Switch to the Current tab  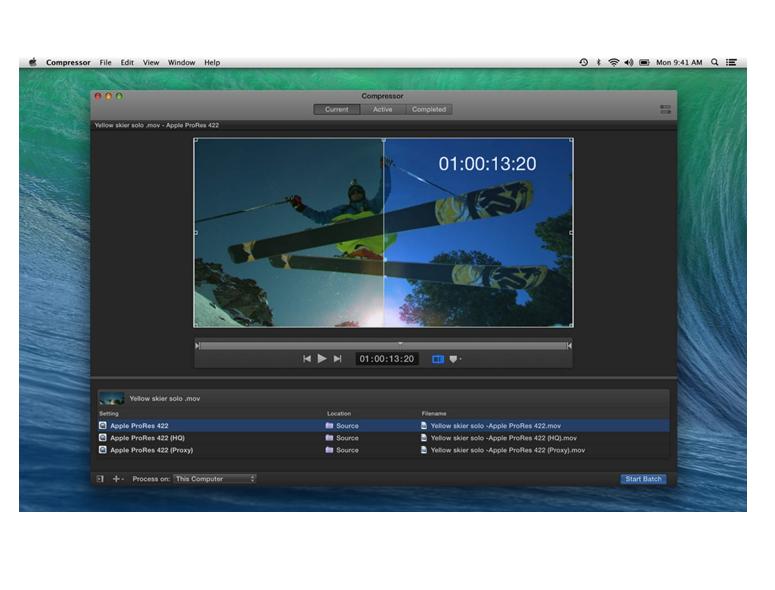[337, 109]
